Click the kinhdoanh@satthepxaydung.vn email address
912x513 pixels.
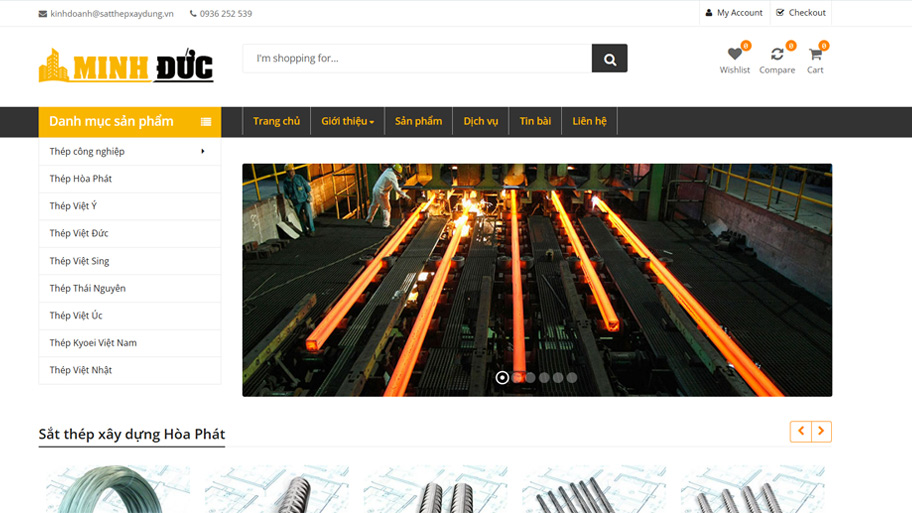tap(112, 13)
